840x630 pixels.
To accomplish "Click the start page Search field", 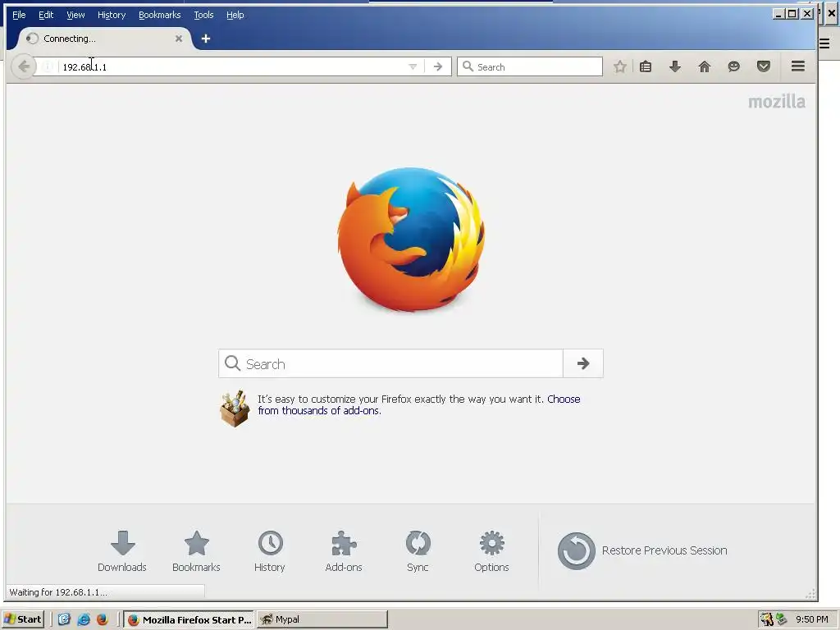I will click(391, 363).
